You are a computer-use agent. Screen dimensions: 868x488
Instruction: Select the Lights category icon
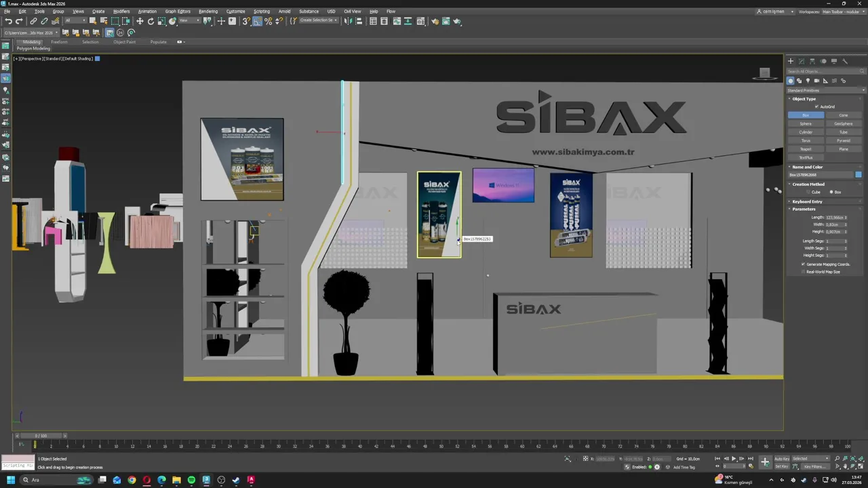(808, 81)
